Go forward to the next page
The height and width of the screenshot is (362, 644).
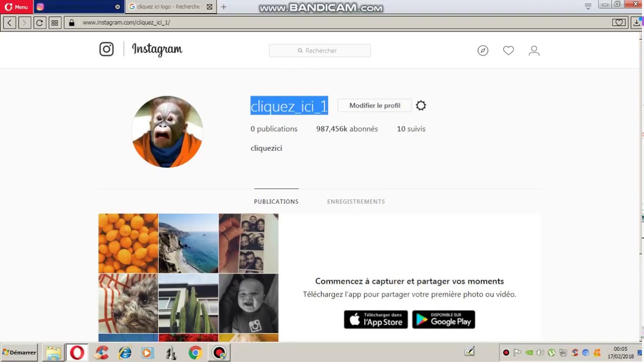24,23
